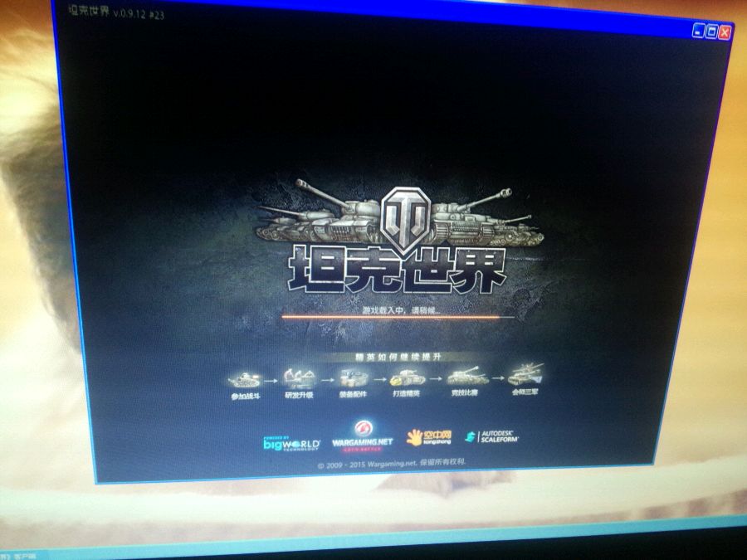Click the 坦克世界 v.0.9.12 window title

[x=116, y=12]
